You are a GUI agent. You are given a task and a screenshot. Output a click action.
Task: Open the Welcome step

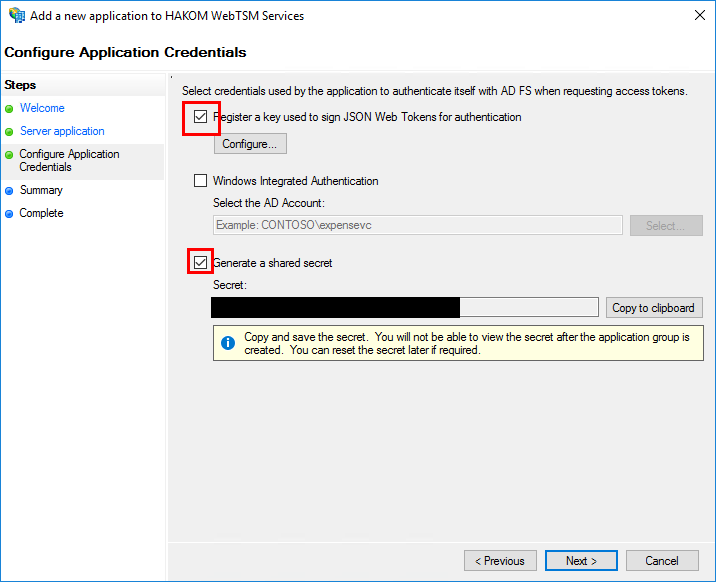(42, 108)
